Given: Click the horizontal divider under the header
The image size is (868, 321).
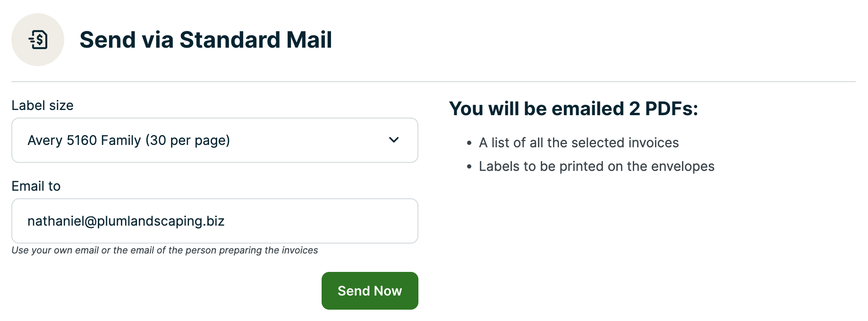Looking at the screenshot, I should tap(433, 82).
